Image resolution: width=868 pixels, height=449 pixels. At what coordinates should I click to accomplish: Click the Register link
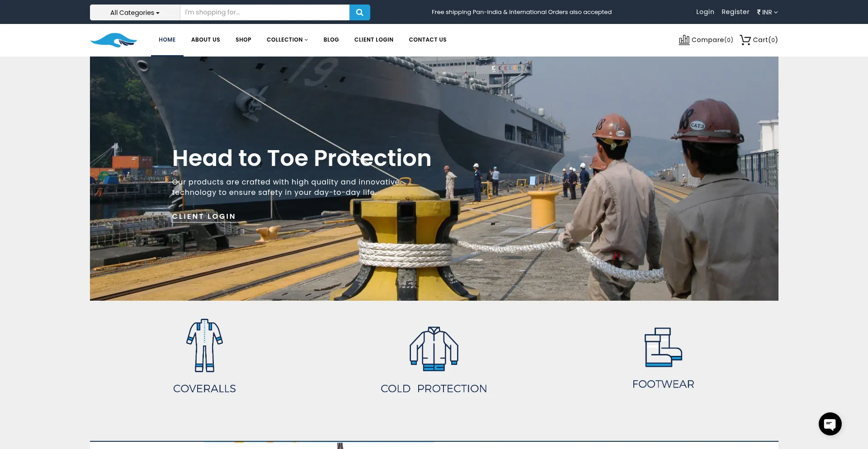coord(735,12)
